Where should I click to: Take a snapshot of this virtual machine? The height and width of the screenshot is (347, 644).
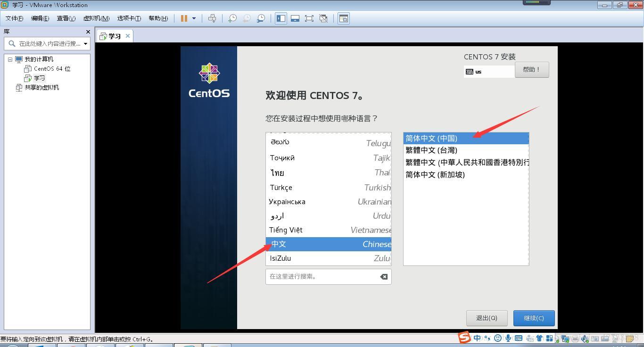tap(232, 18)
